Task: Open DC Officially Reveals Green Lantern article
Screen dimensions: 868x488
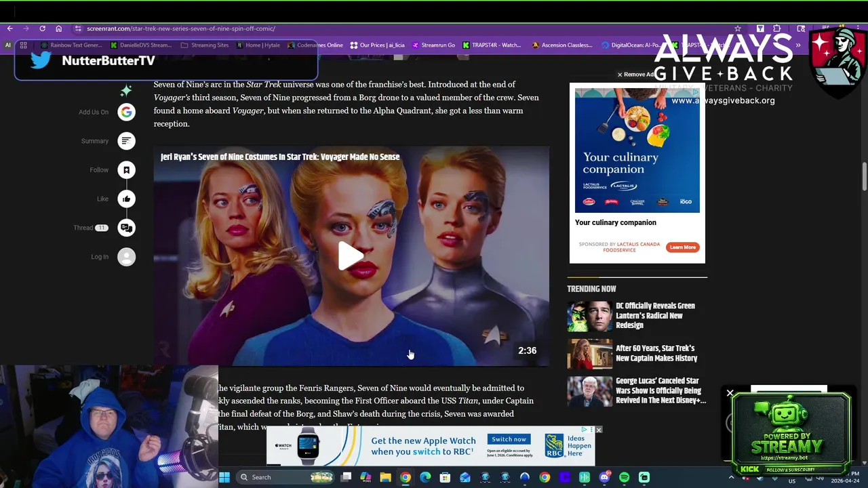Action: click(655, 315)
